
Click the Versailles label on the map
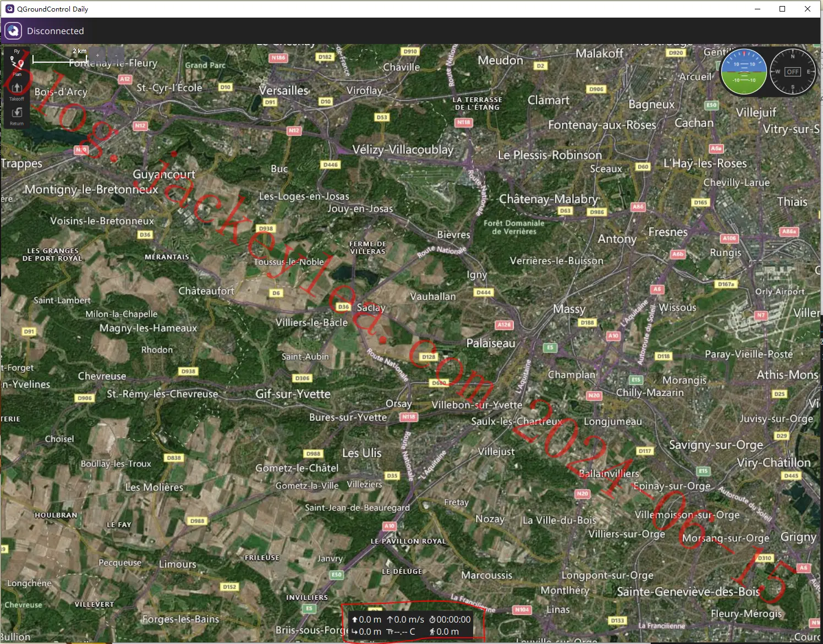tap(284, 90)
